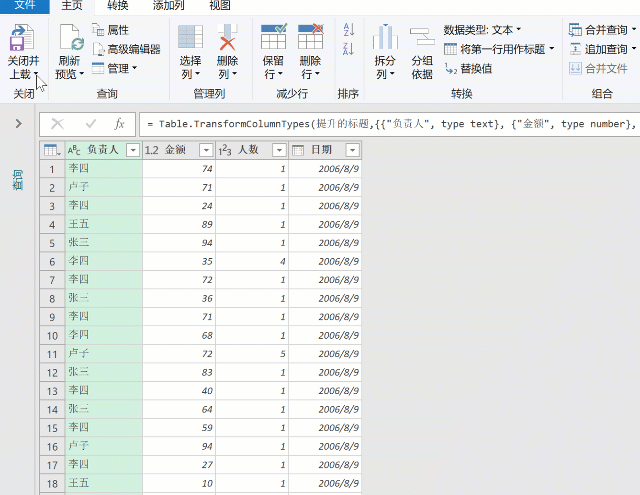Viewport: 640px width, 495px height.
Task: Click the 删除列 remove columns icon
Action: 228,38
